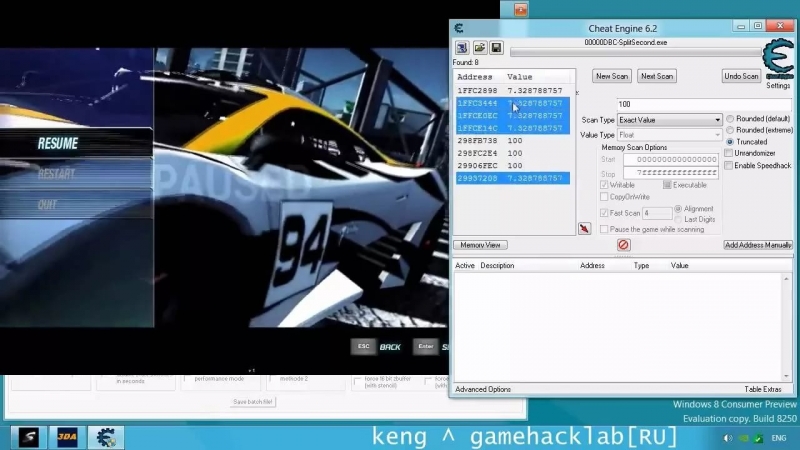The image size is (800, 450).
Task: Click the red clear-list circle icon
Action: point(623,245)
